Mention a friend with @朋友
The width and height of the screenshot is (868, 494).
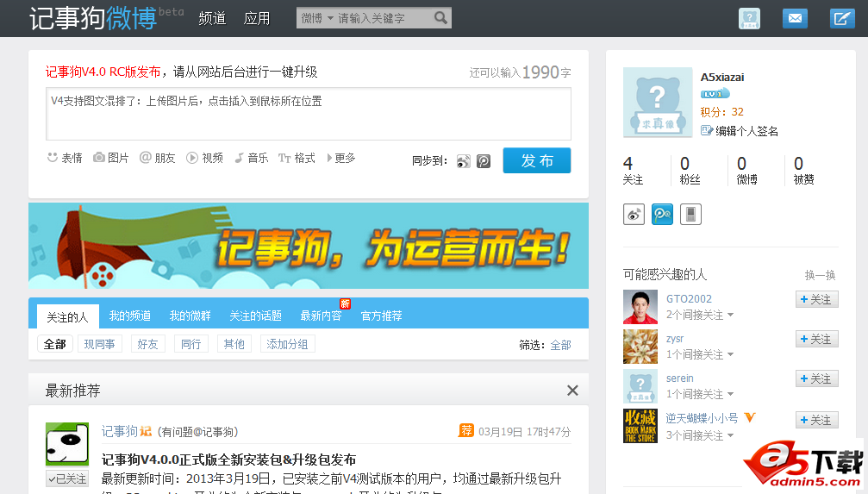(157, 158)
